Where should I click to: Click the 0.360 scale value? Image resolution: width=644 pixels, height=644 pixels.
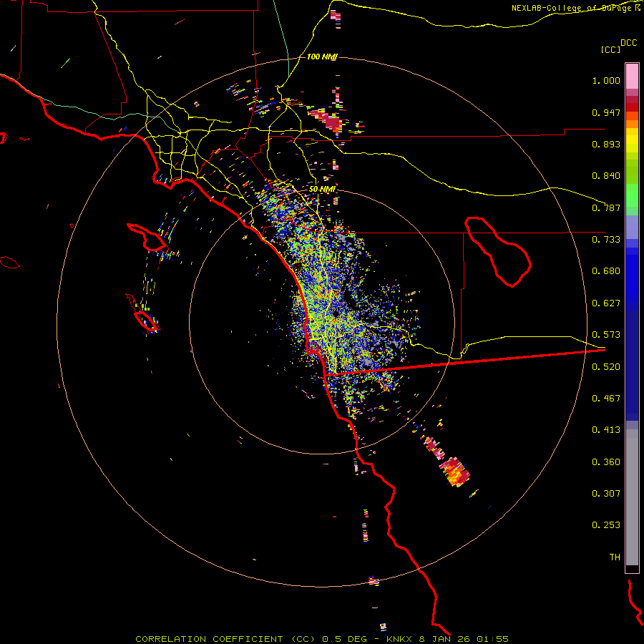tap(606, 462)
